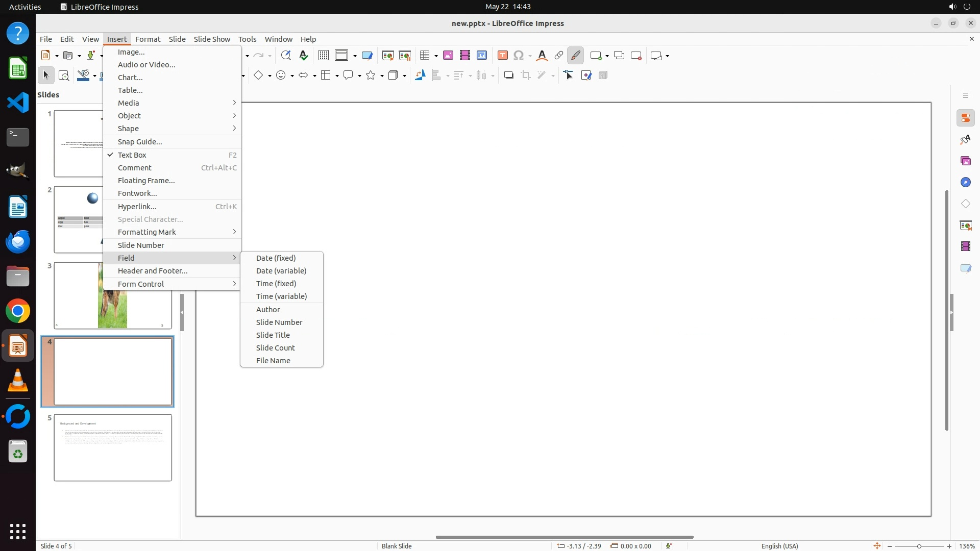Click the Insert Hyperlink chain icon
The width and height of the screenshot is (980, 551).
(x=559, y=56)
